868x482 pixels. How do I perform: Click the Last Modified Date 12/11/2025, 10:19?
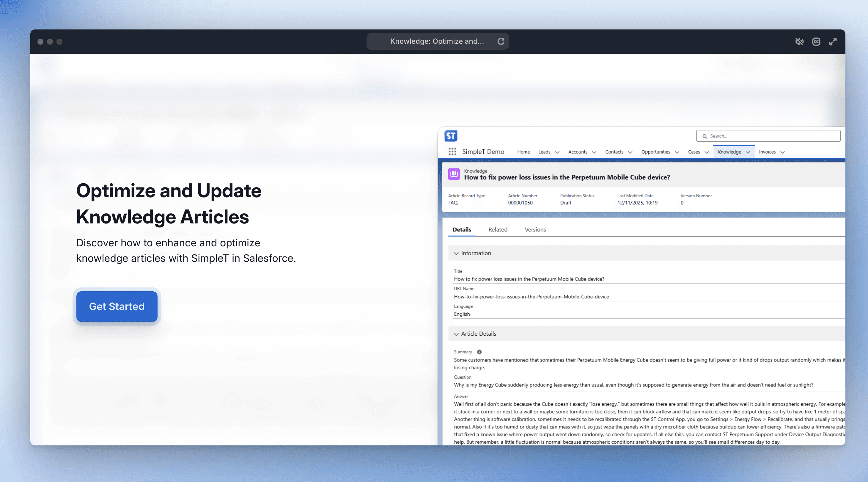pyautogui.click(x=637, y=203)
